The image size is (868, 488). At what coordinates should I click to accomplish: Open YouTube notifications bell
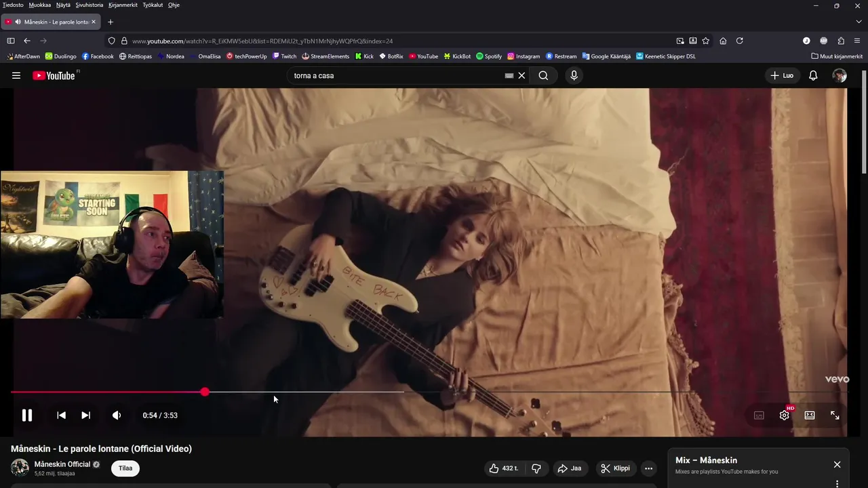click(813, 75)
